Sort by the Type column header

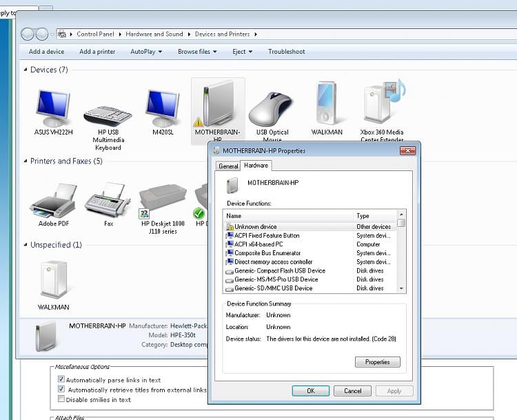click(x=375, y=216)
